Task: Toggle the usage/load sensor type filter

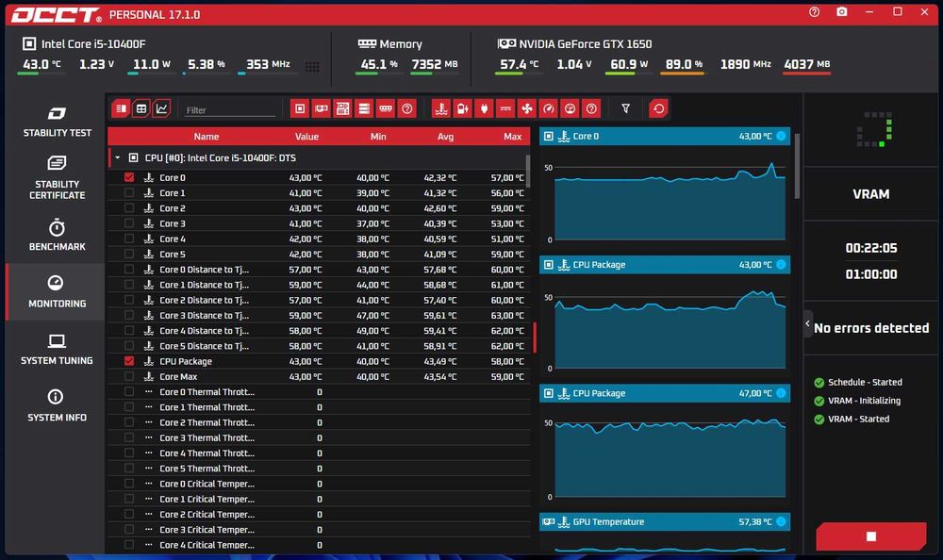Action: pyautogui.click(x=570, y=108)
